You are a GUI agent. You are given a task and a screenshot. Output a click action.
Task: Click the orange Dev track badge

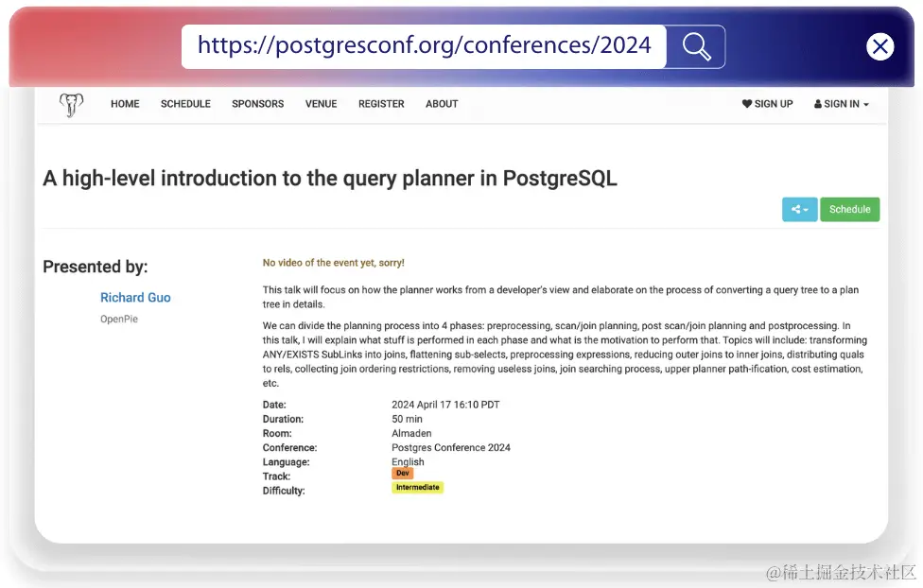[403, 474]
